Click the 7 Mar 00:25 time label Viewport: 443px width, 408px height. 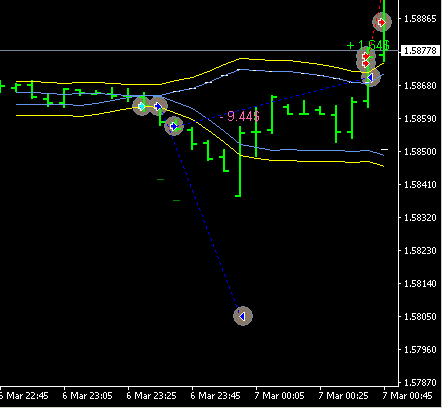coord(343,396)
